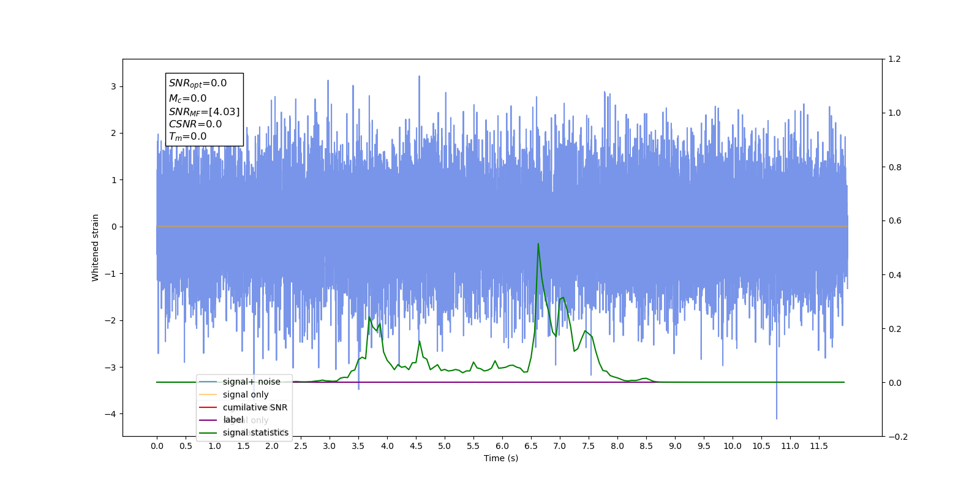Click the right y-axis tick label 0.6

pyautogui.click(x=895, y=221)
